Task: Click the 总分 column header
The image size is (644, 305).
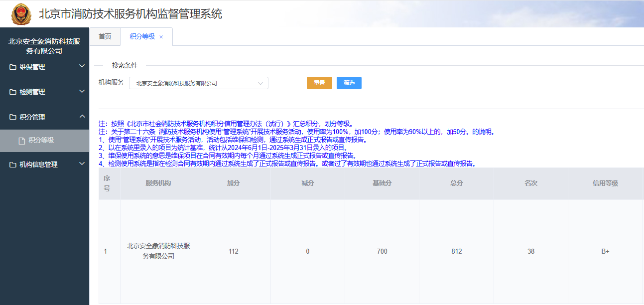Action: pos(456,183)
